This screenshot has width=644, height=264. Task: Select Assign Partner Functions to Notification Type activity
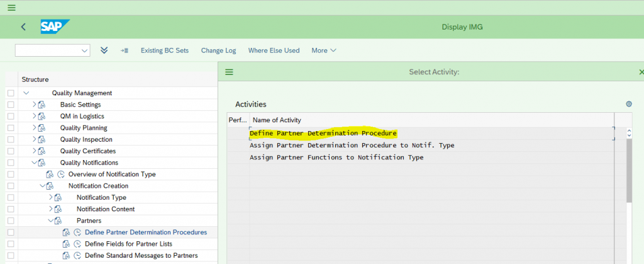pos(336,158)
